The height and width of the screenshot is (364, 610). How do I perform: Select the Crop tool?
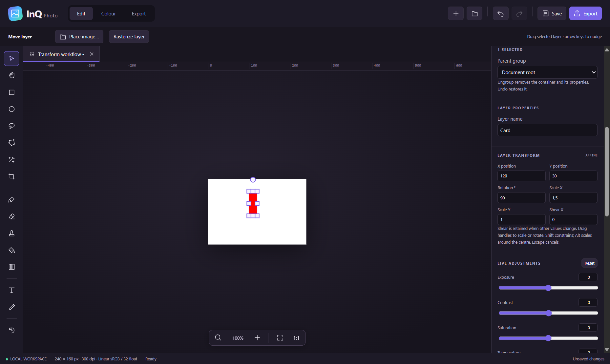tap(11, 176)
